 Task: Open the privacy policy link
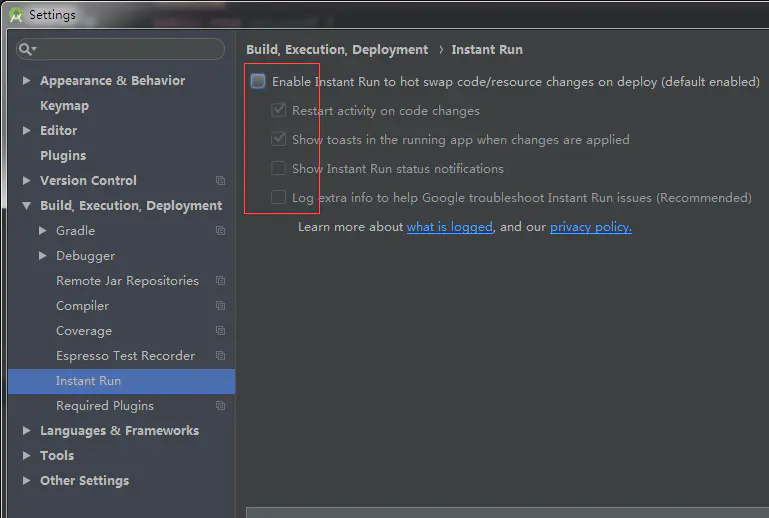coord(590,227)
